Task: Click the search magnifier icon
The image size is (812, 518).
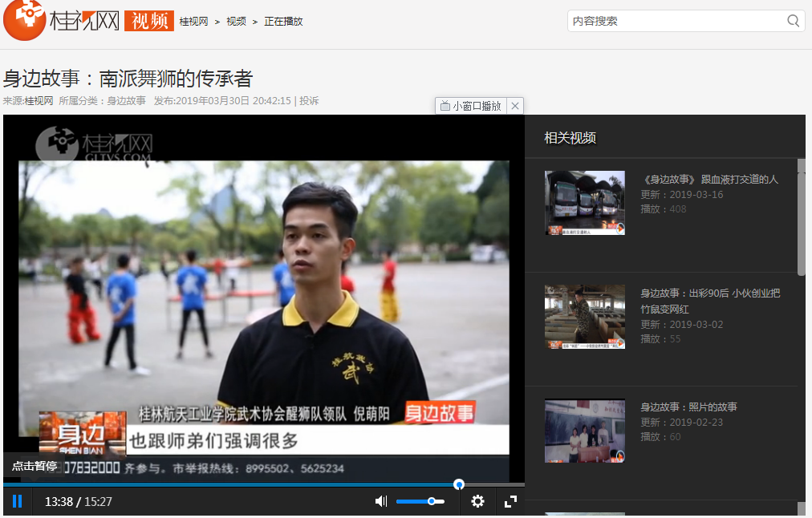Action: pos(793,21)
